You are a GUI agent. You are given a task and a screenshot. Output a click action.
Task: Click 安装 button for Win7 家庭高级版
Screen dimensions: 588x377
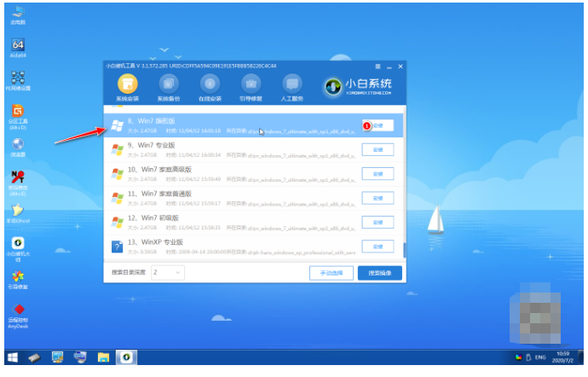tap(378, 174)
